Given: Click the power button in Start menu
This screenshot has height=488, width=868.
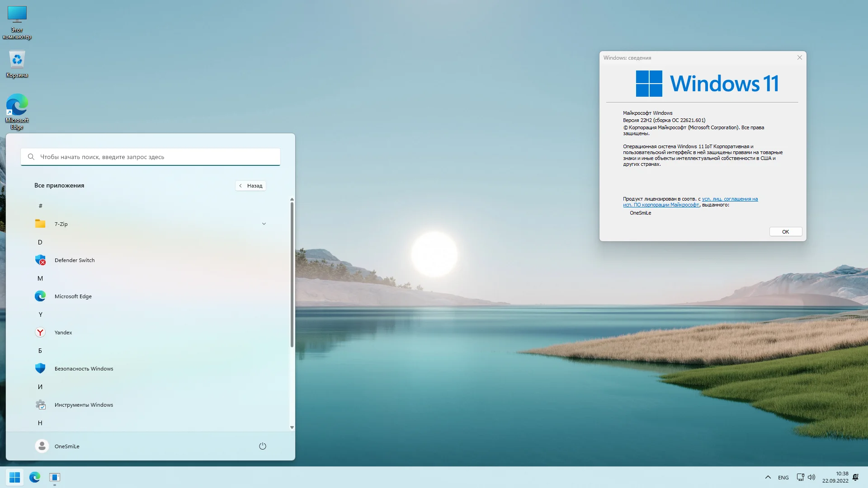Looking at the screenshot, I should [x=262, y=446].
